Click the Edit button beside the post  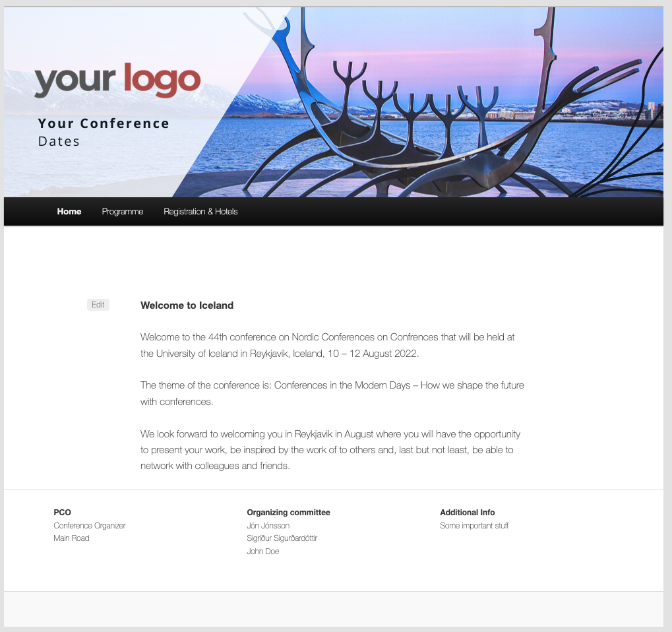[x=98, y=304]
